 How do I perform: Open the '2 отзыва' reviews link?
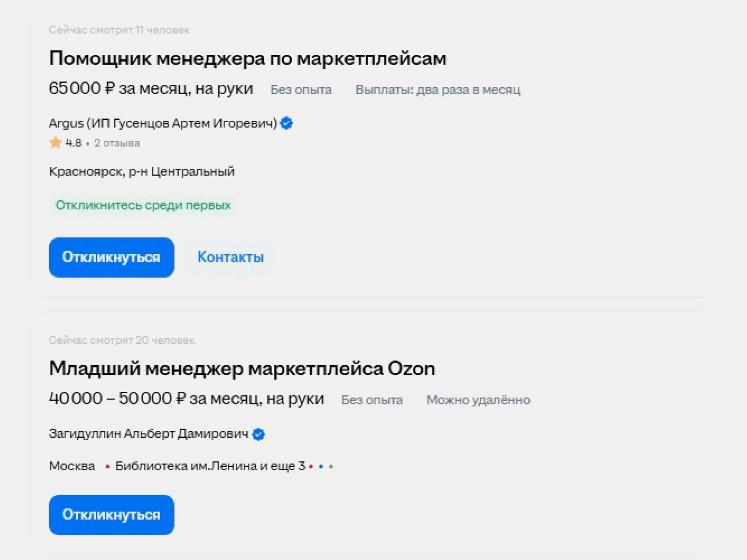(117, 143)
